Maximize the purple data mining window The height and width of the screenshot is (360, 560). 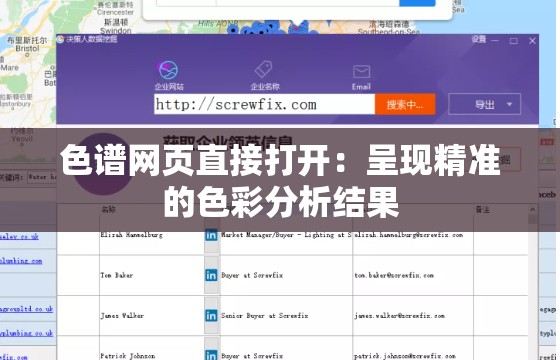tap(514, 41)
